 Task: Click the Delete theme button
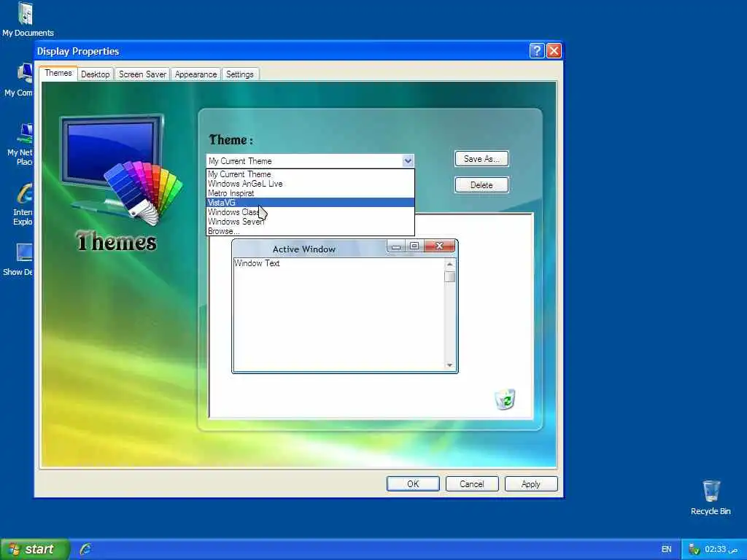[x=481, y=185]
